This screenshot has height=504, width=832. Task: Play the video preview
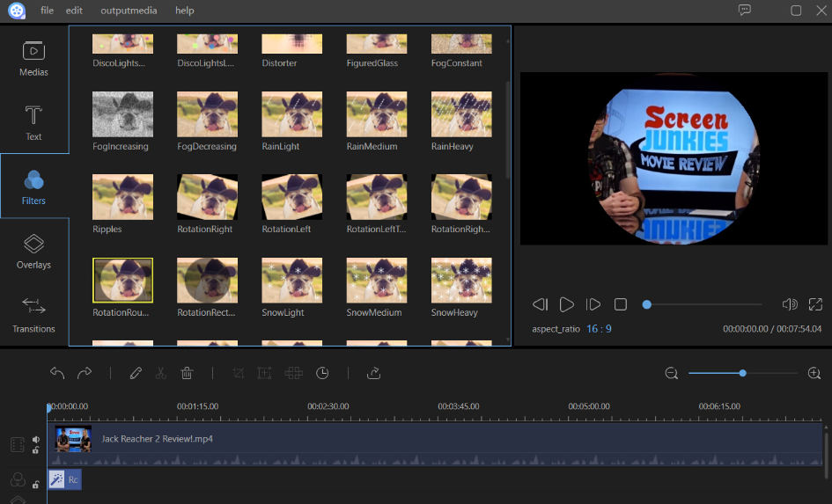point(566,304)
